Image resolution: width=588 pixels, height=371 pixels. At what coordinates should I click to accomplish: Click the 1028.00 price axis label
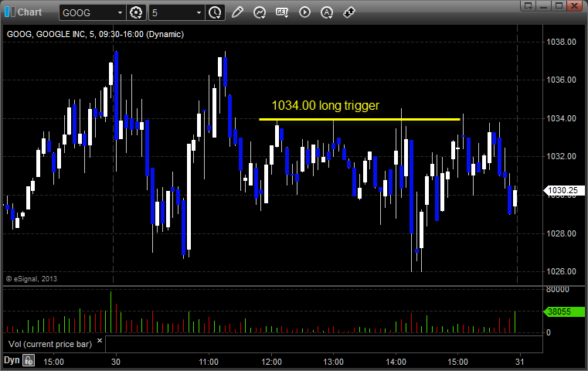(561, 233)
